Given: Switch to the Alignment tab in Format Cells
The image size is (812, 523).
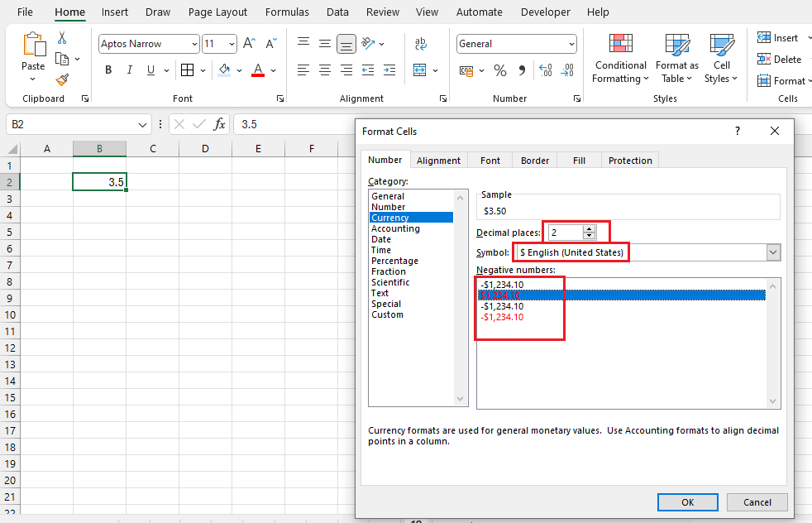Looking at the screenshot, I should pos(438,161).
